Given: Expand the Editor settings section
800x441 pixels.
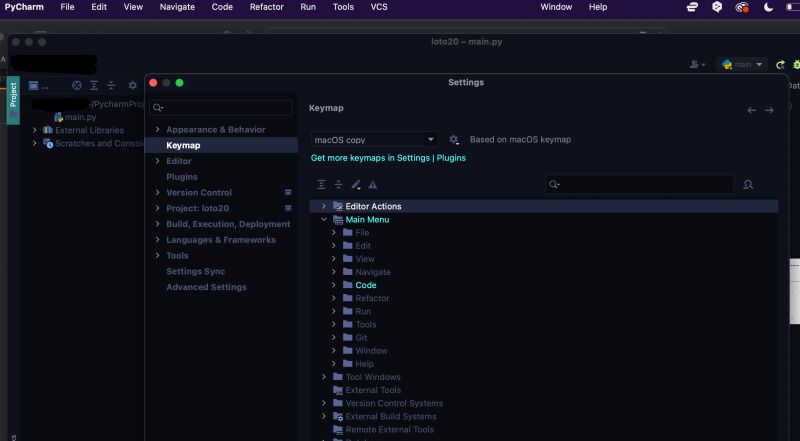Looking at the screenshot, I should click(x=157, y=161).
